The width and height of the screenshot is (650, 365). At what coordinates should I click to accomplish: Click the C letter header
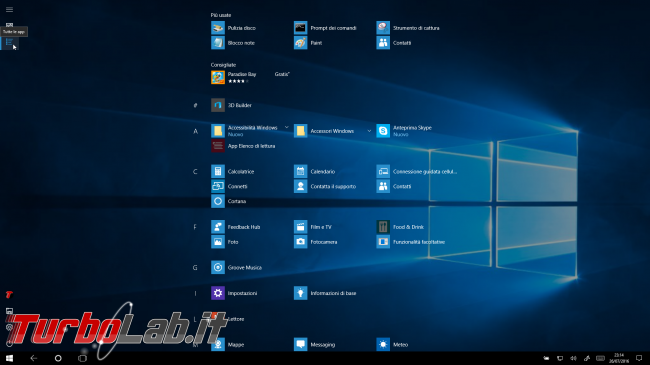click(x=195, y=172)
